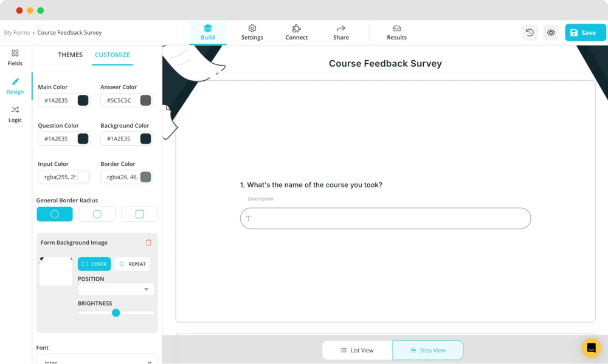
Task: Delete form background image trash icon
Action: tap(148, 242)
